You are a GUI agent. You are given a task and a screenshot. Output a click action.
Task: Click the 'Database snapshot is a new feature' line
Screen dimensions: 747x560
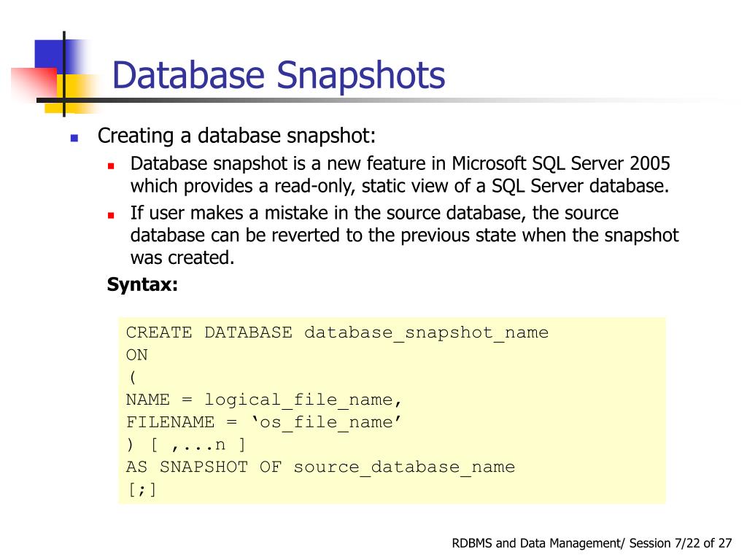click(x=400, y=163)
